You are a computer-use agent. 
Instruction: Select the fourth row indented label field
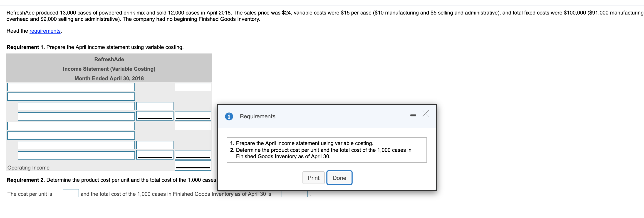tap(76, 116)
